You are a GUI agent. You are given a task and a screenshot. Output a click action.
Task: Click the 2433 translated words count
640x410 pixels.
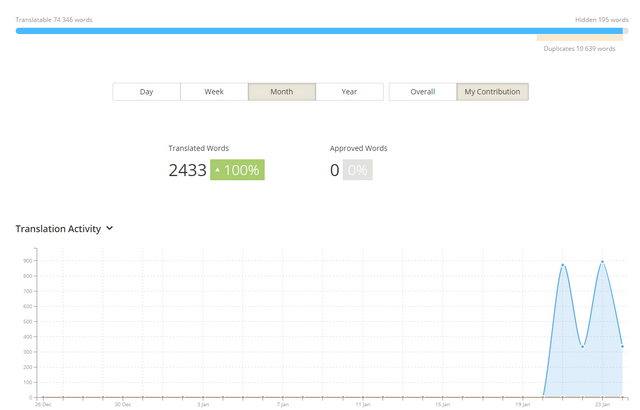(x=188, y=170)
